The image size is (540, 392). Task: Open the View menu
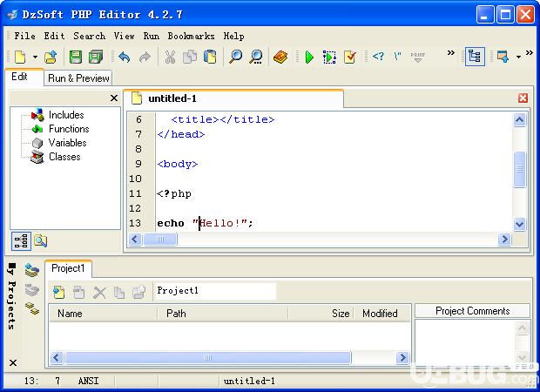click(124, 36)
